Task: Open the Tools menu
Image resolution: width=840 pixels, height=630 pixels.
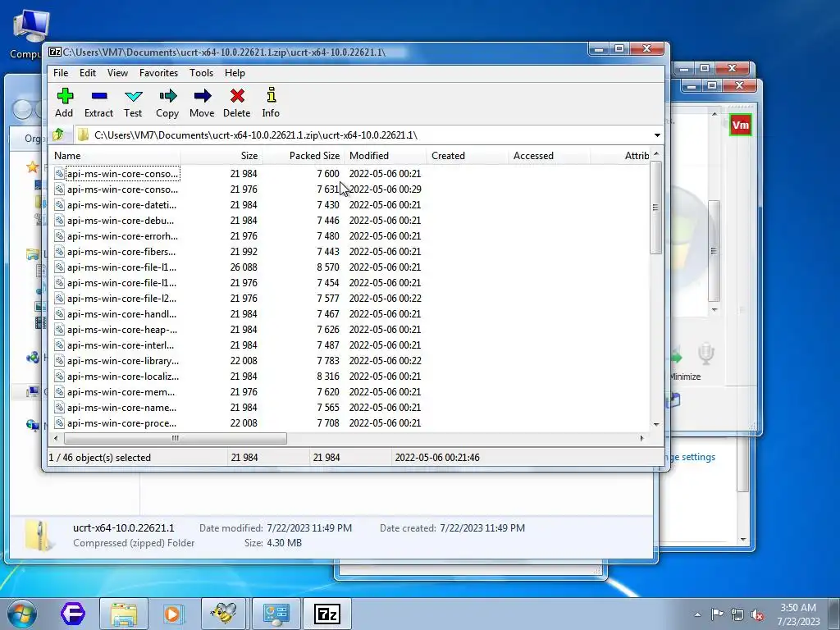Action: pos(201,73)
